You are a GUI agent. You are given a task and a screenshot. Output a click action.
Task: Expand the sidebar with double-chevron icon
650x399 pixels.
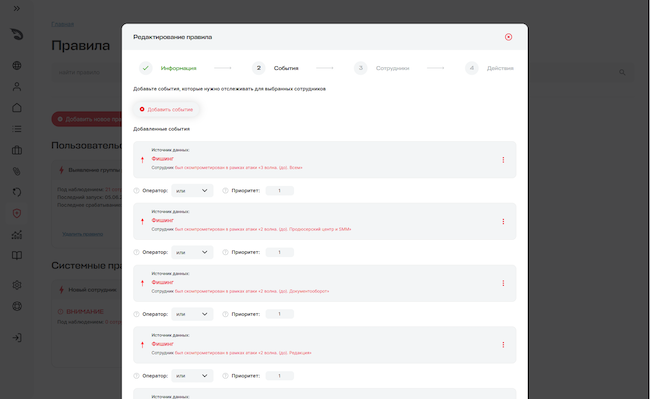point(17,8)
